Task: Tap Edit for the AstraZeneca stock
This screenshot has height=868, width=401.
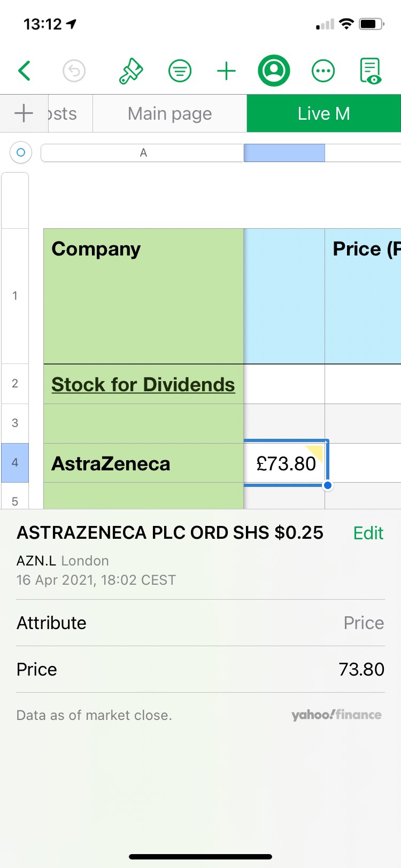Action: click(x=368, y=533)
